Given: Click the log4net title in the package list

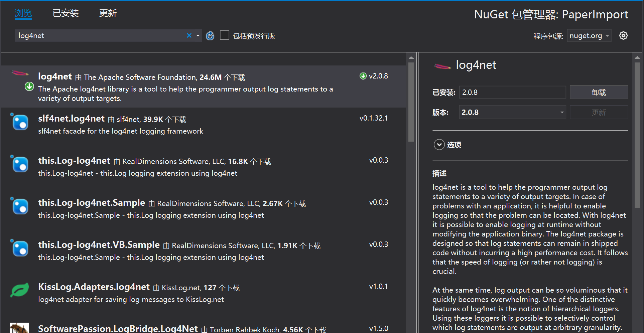Looking at the screenshot, I should 55,76.
